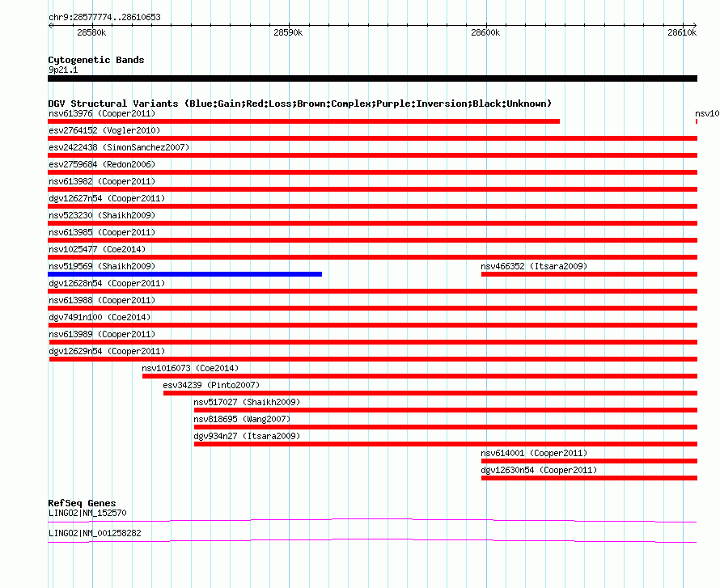Select the red bar under esv34239
The image size is (720, 588).
(x=430, y=393)
